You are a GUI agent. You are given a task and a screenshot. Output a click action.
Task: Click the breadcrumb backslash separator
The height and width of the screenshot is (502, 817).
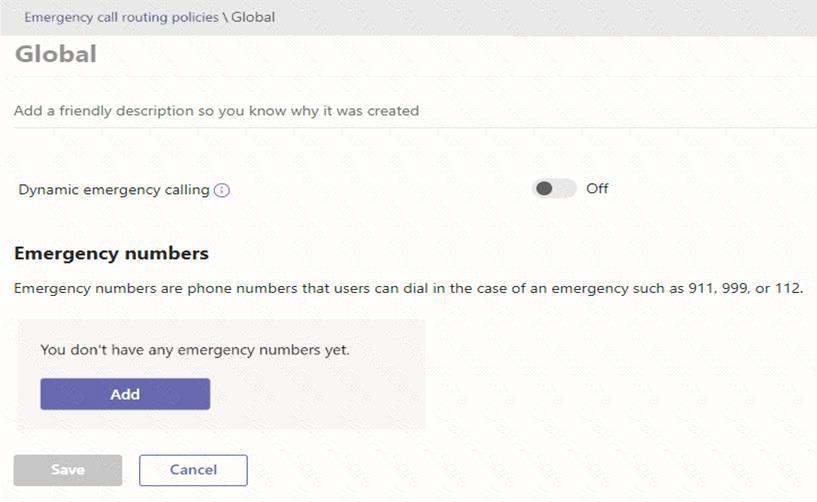click(226, 17)
